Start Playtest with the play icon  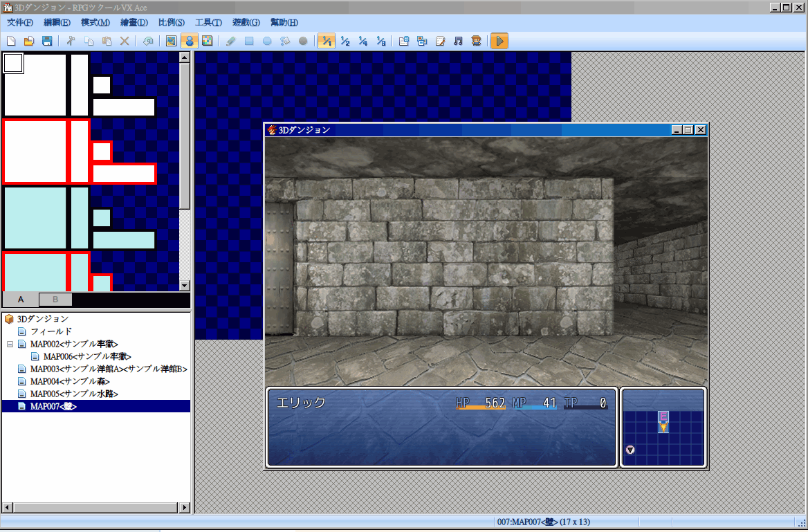499,42
